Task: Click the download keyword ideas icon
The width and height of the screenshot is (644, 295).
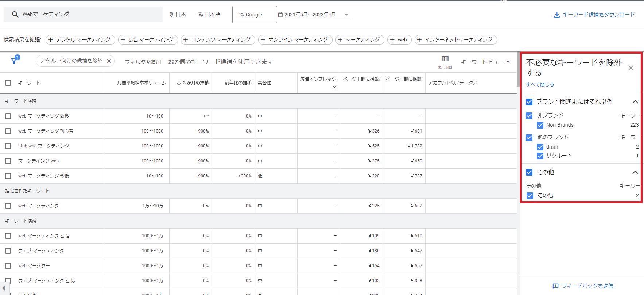Action: point(556,15)
